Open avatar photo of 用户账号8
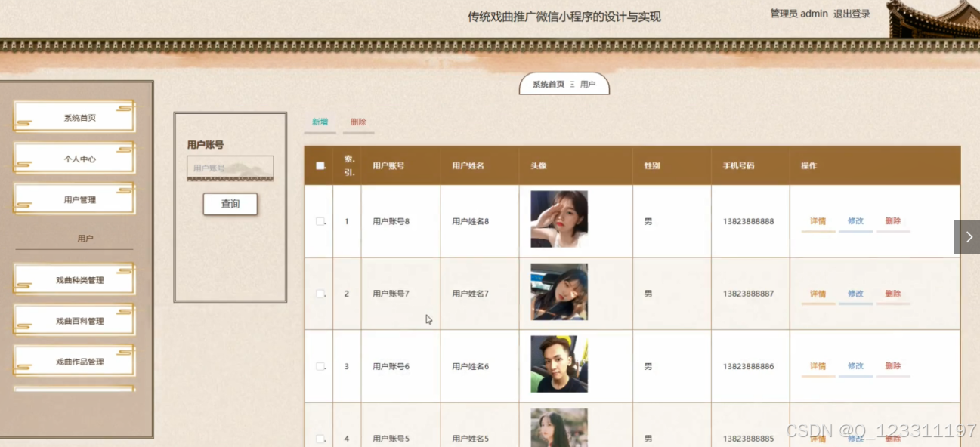 point(559,219)
